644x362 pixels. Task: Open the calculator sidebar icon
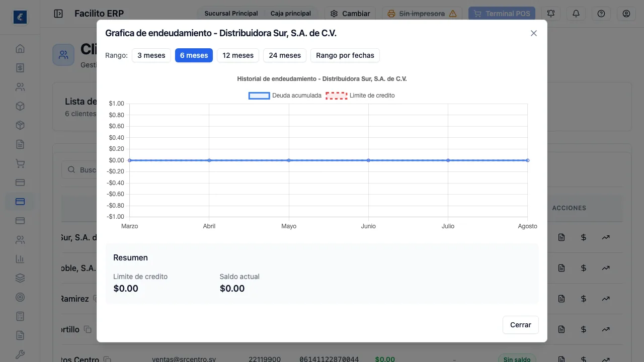(x=20, y=316)
